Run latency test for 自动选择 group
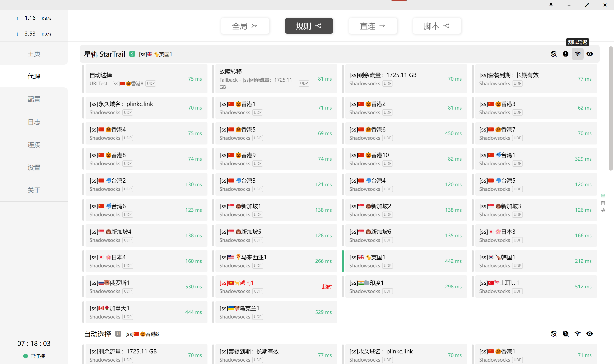Viewport: 614px width, 364px height. [x=577, y=334]
